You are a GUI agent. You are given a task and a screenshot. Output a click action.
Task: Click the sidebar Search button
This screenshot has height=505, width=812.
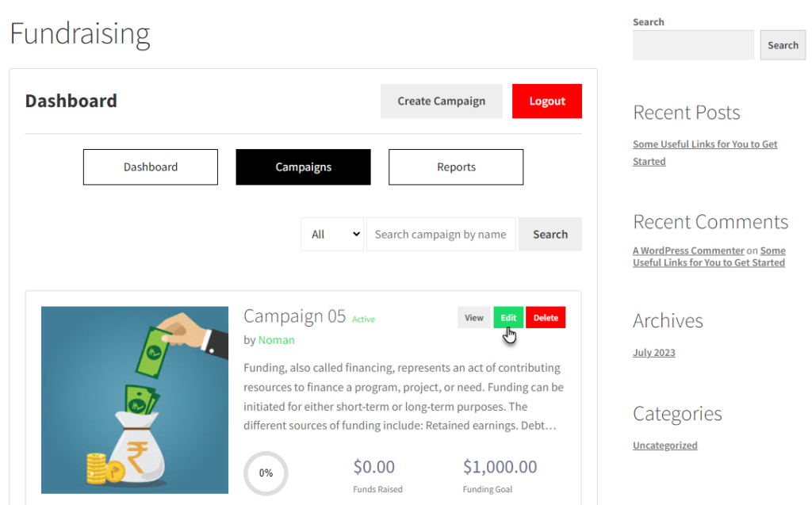(x=783, y=45)
